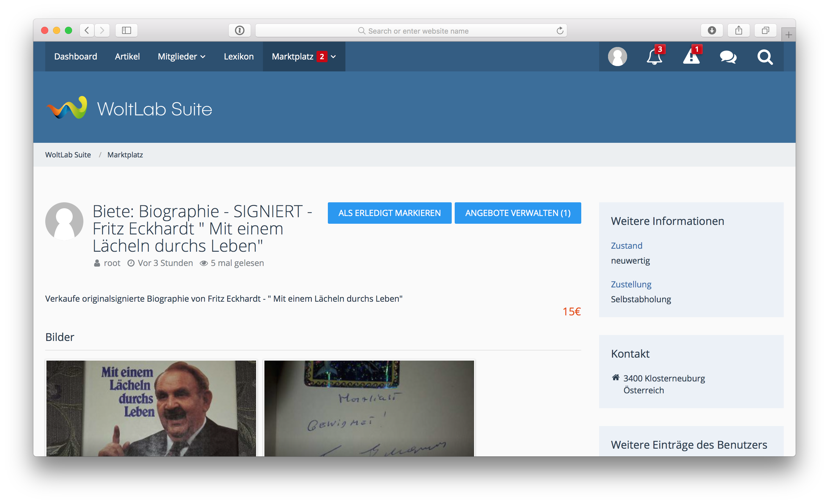Viewport: 829px width, 504px height.
Task: Click the Safari share icon
Action: [738, 31]
